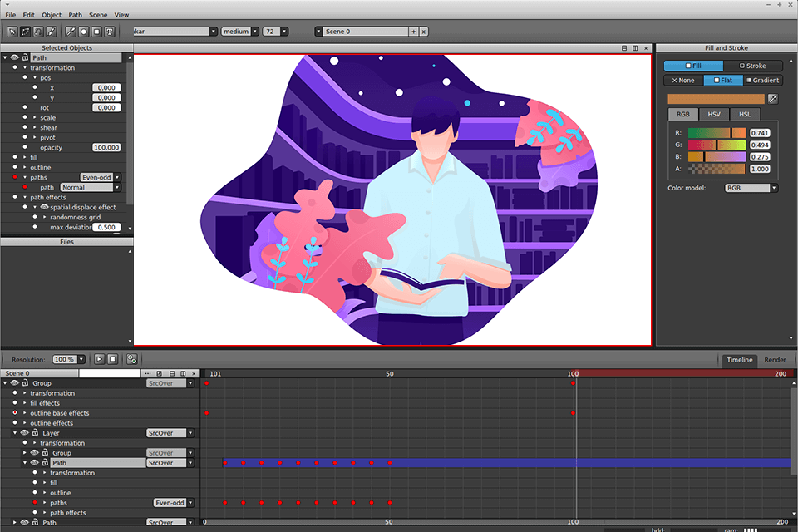Open the File menu
Image resolution: width=798 pixels, height=532 pixels.
pyautogui.click(x=11, y=15)
